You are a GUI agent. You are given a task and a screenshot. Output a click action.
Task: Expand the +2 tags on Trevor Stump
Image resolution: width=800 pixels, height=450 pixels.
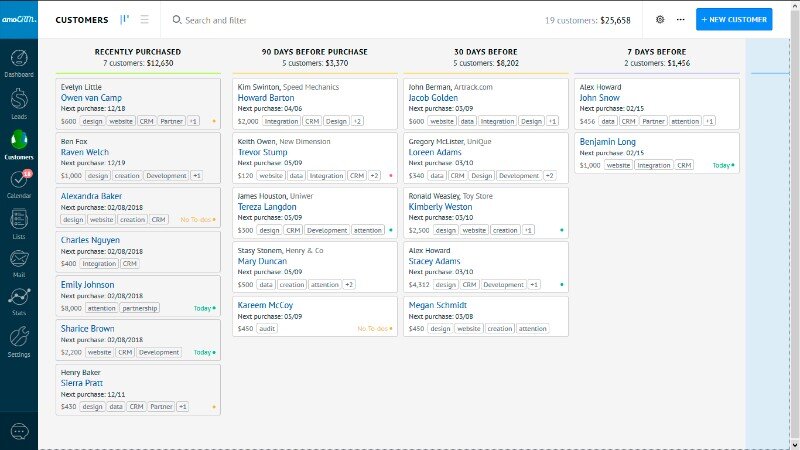pyautogui.click(x=374, y=175)
